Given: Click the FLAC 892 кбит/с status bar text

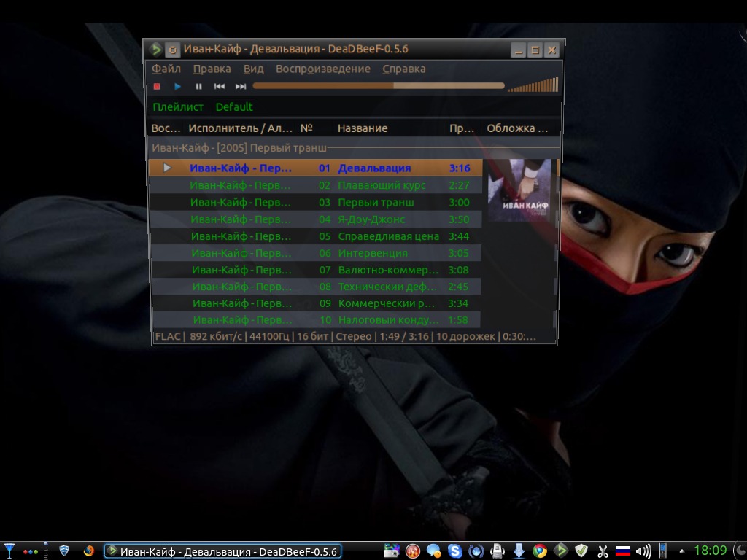Looking at the screenshot, I should [x=345, y=337].
